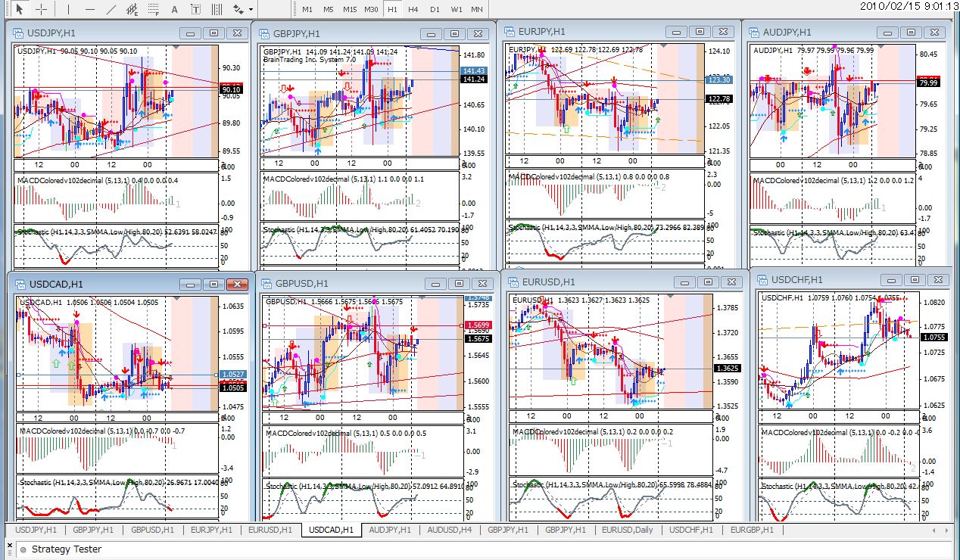
Task: Choose the vertical line drawing tool
Action: point(68,9)
